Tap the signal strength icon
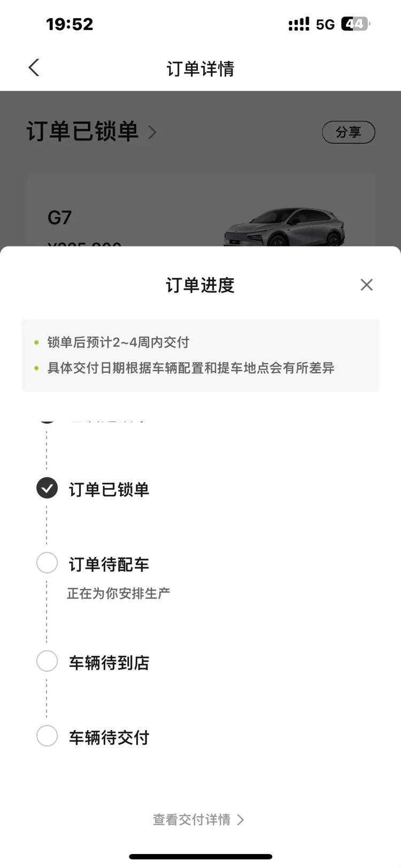The height and width of the screenshot is (868, 401). point(299,25)
